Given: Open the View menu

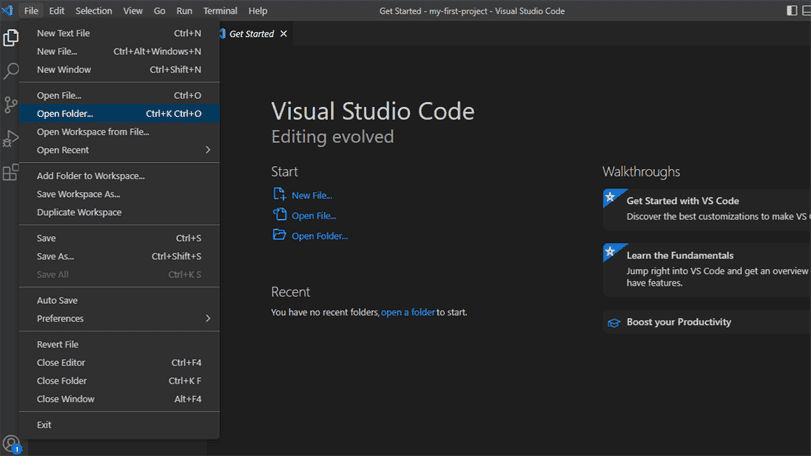Looking at the screenshot, I should (x=133, y=11).
